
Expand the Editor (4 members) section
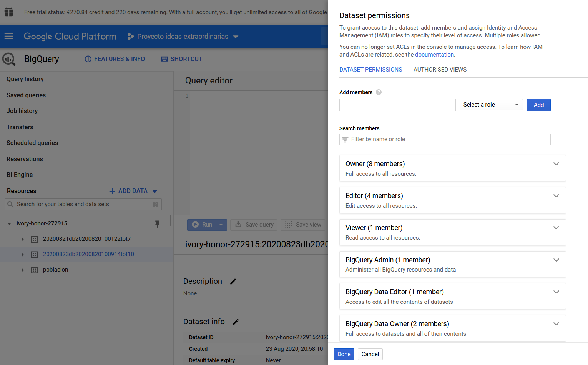coord(556,196)
